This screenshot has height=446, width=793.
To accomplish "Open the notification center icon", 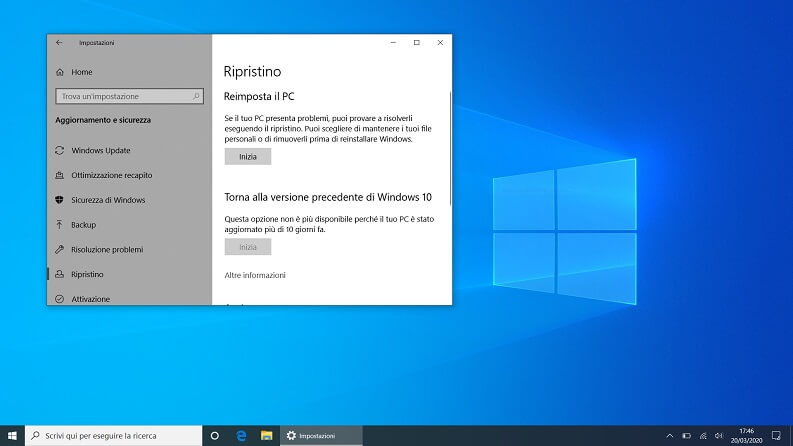I will click(776, 436).
